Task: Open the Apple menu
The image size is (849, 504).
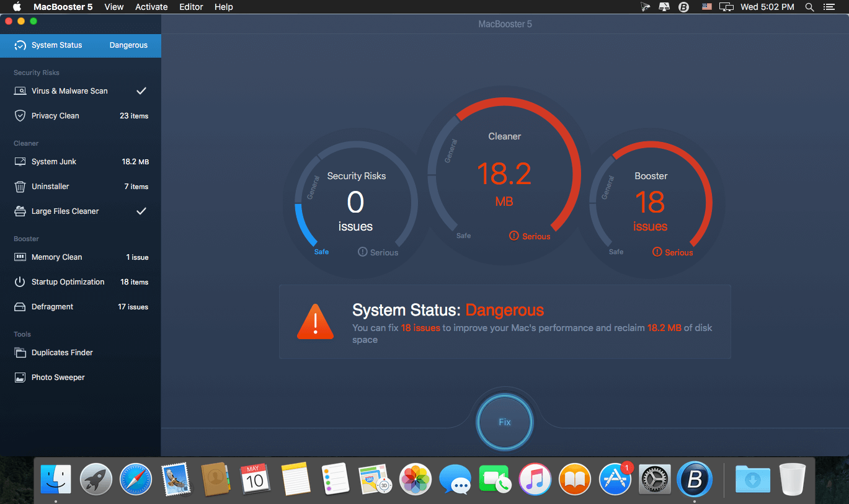Action: tap(17, 7)
